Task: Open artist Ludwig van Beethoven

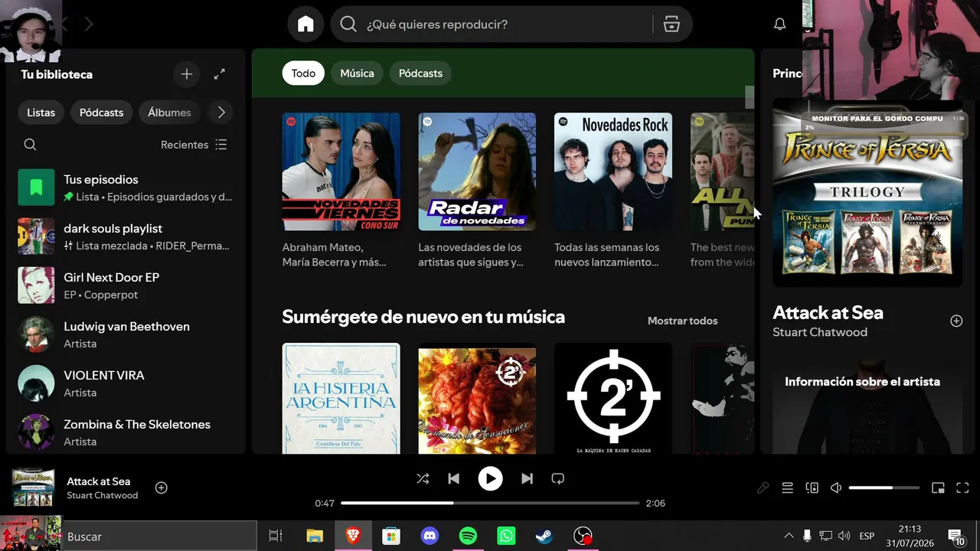Action: click(126, 334)
